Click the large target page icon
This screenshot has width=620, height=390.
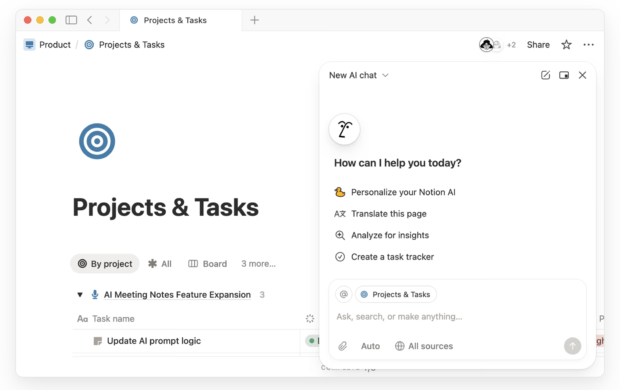pyautogui.click(x=97, y=141)
